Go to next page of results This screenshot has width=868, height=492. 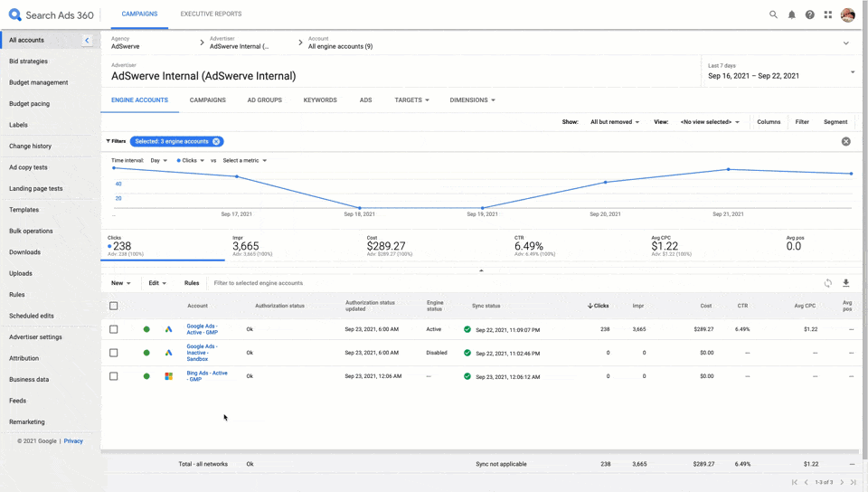tap(842, 482)
